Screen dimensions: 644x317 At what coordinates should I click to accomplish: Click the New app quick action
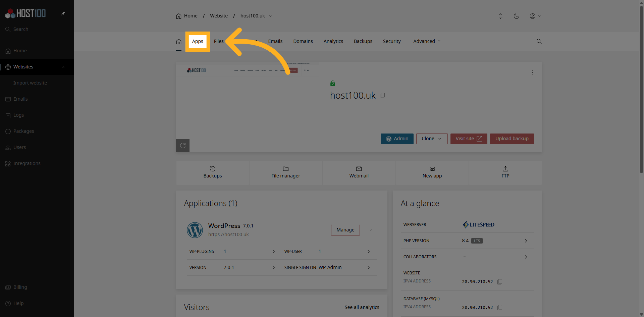click(x=432, y=172)
